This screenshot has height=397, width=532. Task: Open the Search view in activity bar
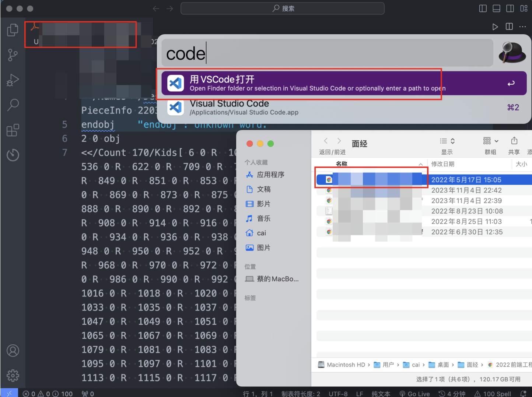(x=13, y=105)
